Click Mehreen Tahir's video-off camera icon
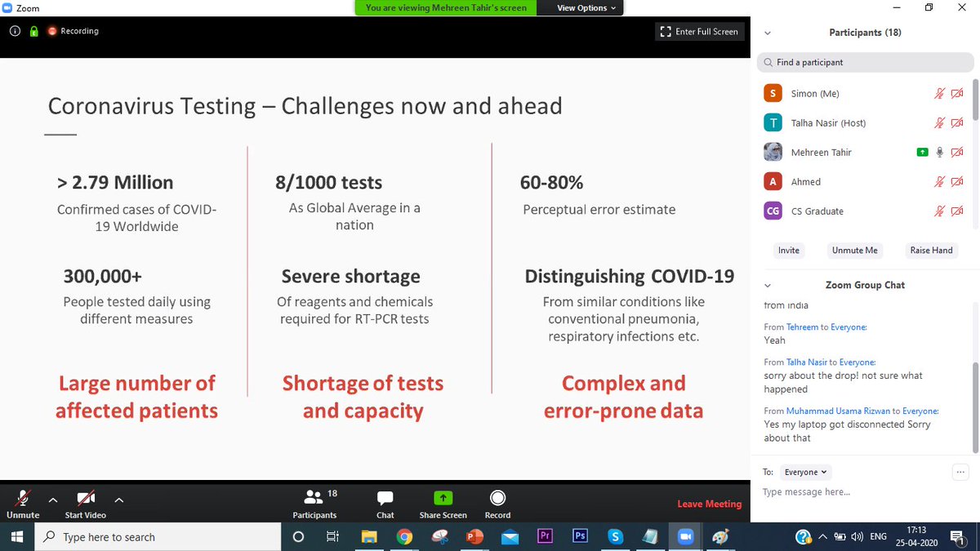 (957, 152)
